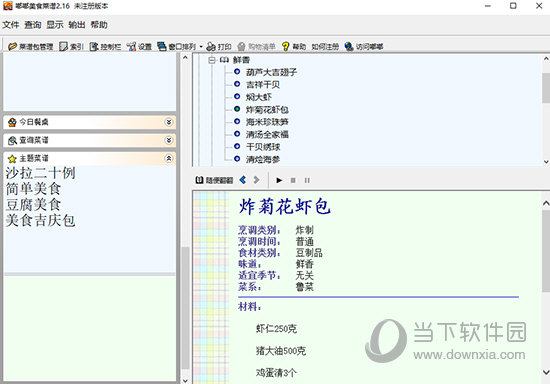The width and height of the screenshot is (550, 384).
Task: Go forward with the gray right arrow
Action: pyautogui.click(x=256, y=180)
